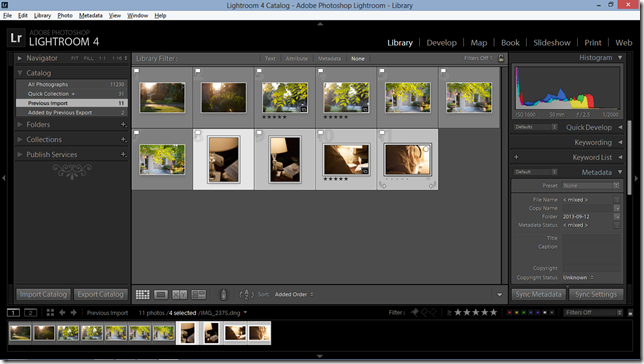Go forward with filmstrip right arrow
The image size is (644, 364).
(x=74, y=313)
